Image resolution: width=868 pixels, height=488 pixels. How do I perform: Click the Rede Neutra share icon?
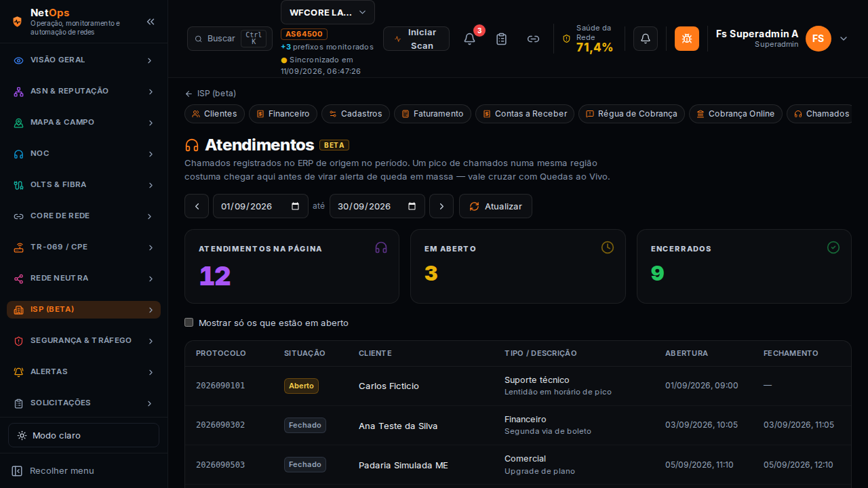point(18,279)
